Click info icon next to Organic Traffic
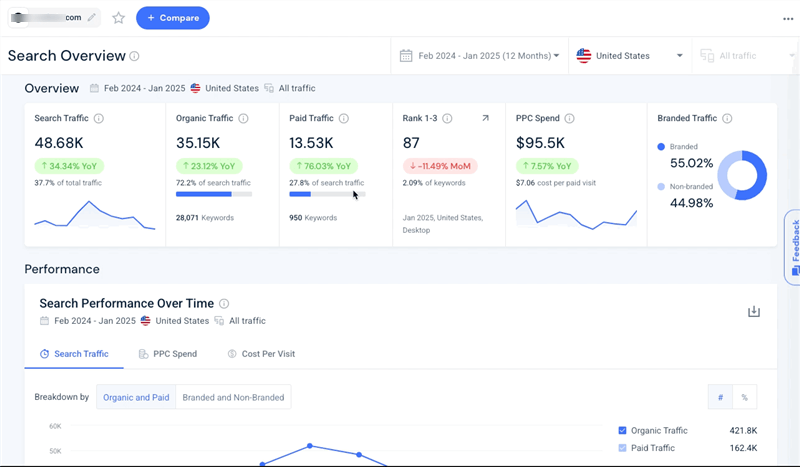This screenshot has width=800, height=467. click(243, 118)
